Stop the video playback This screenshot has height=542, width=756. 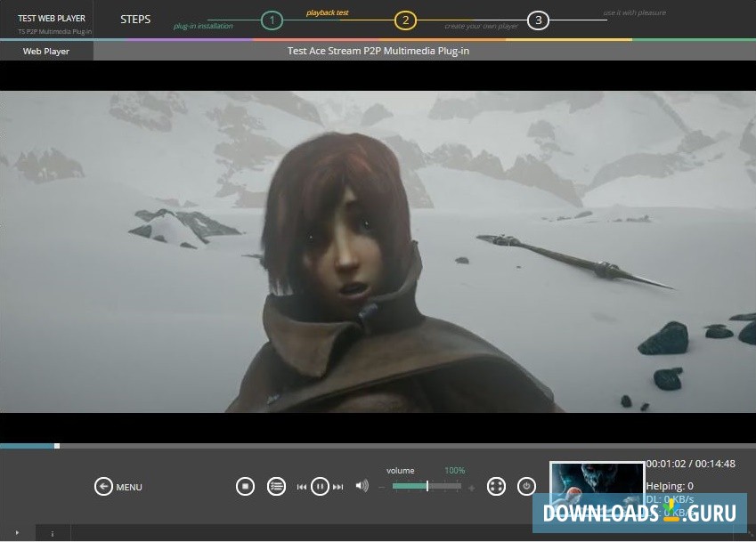[245, 487]
